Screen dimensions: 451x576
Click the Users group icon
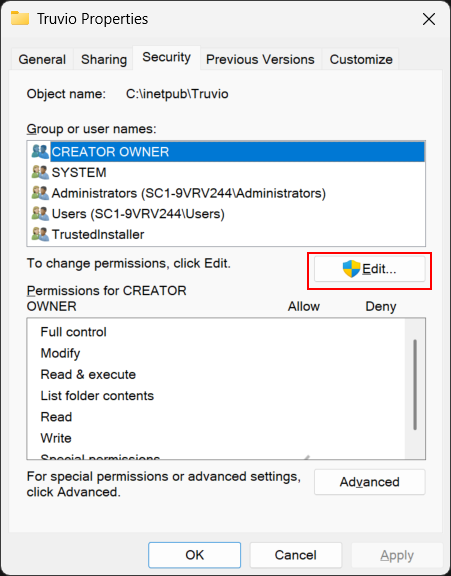click(40, 213)
